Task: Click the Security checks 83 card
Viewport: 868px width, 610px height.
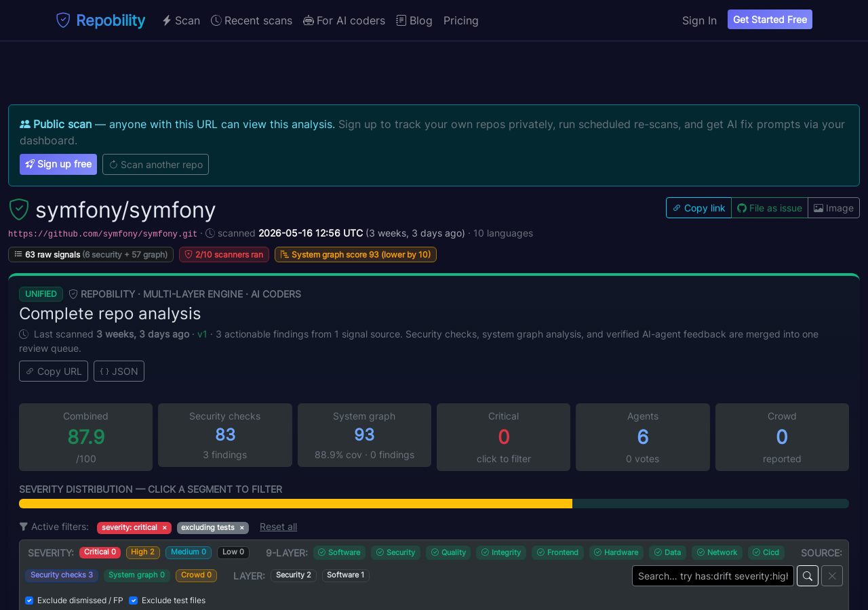Action: coord(225,435)
